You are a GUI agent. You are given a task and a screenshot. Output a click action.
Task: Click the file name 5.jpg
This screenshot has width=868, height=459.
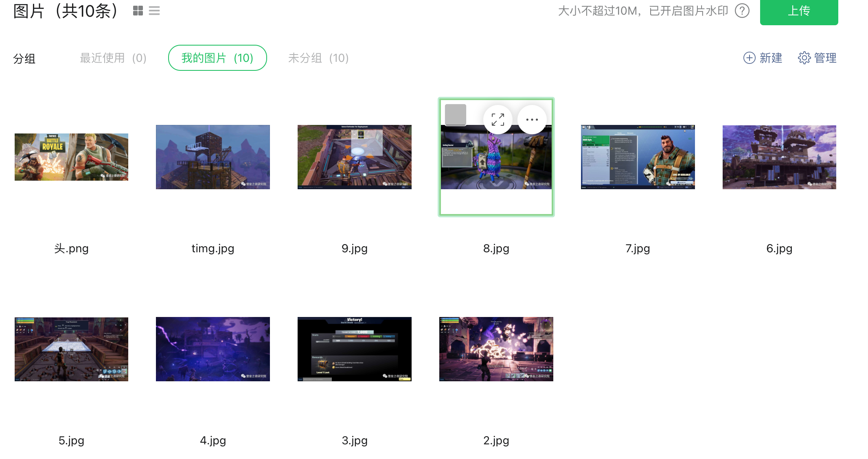[x=71, y=440]
